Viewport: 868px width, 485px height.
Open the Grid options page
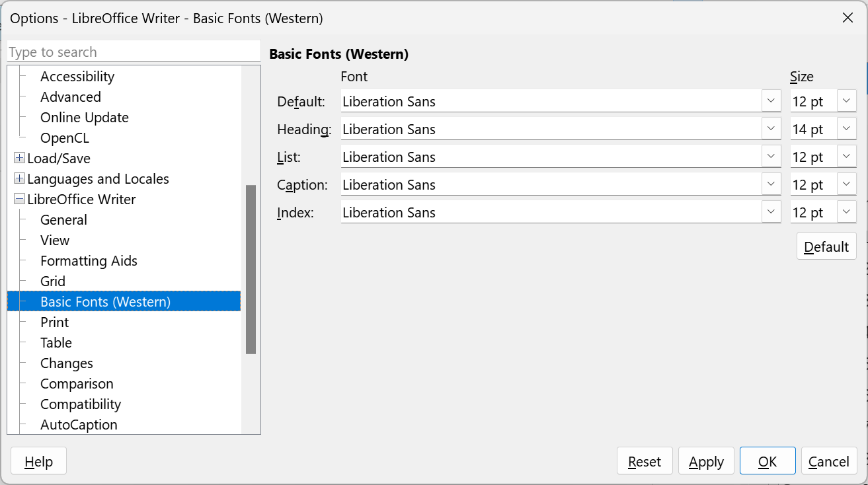53,281
